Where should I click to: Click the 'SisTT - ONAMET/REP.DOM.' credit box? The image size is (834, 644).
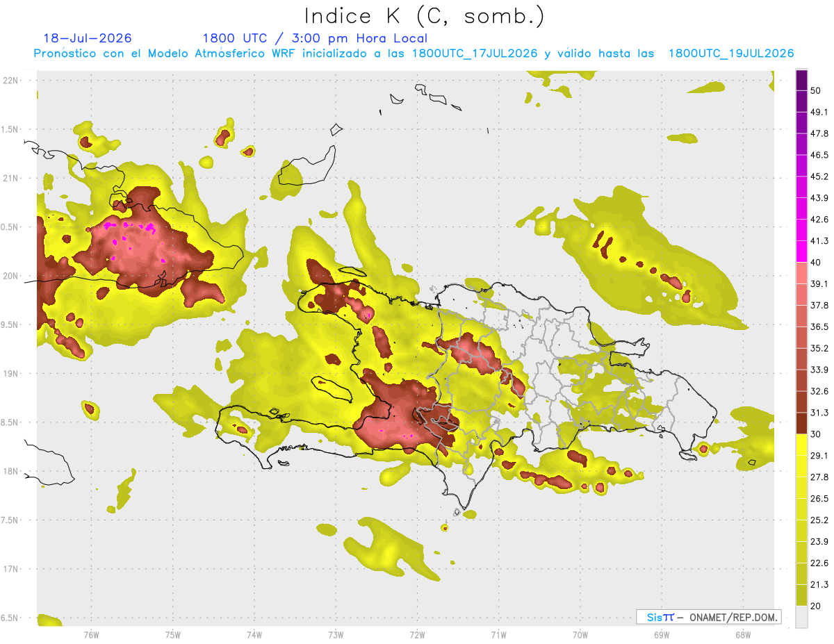[708, 617]
